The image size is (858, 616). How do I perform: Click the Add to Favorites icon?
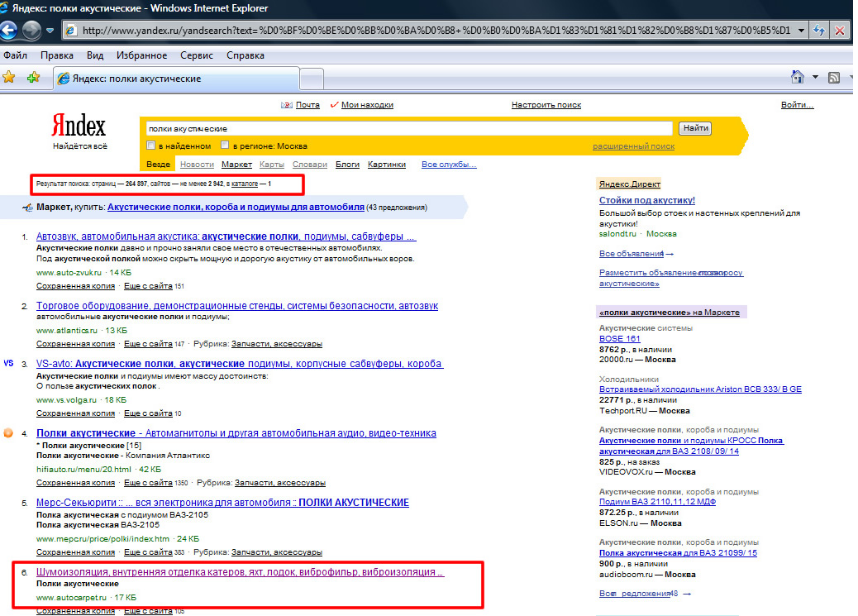point(33,77)
